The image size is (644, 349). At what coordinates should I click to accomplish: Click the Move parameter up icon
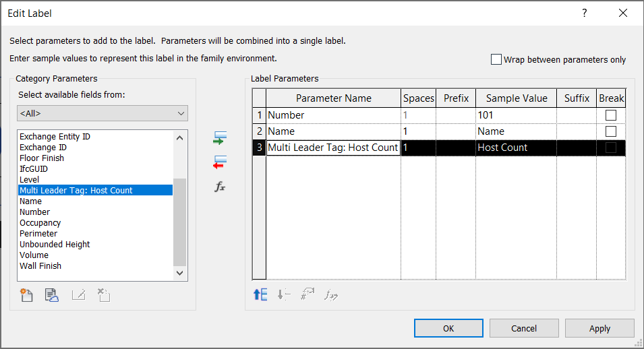pos(260,294)
